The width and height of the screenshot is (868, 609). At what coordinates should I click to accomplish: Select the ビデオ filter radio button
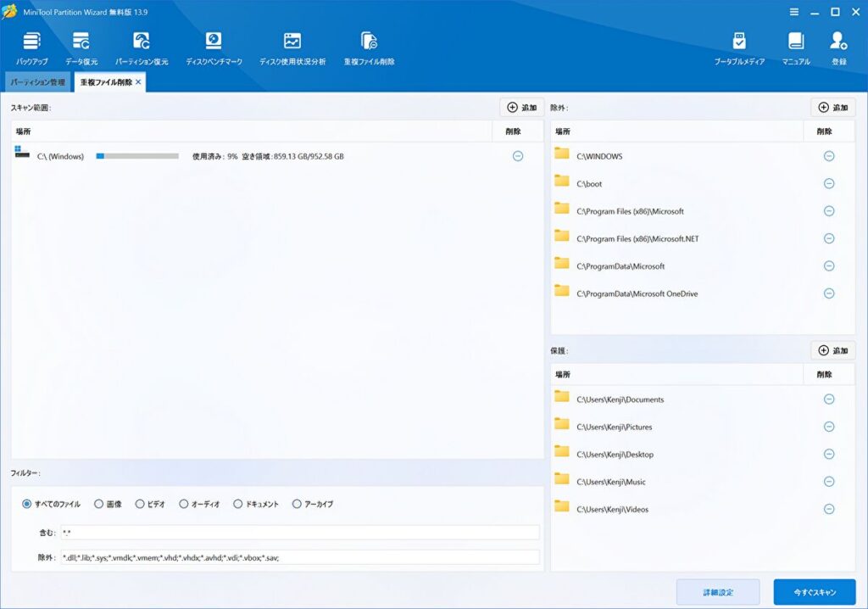click(x=140, y=504)
